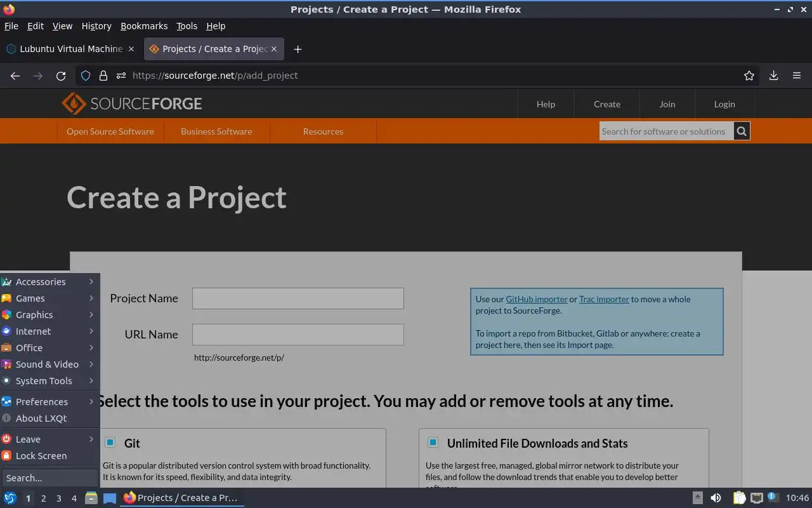Go back with the browser back arrow

coord(15,76)
